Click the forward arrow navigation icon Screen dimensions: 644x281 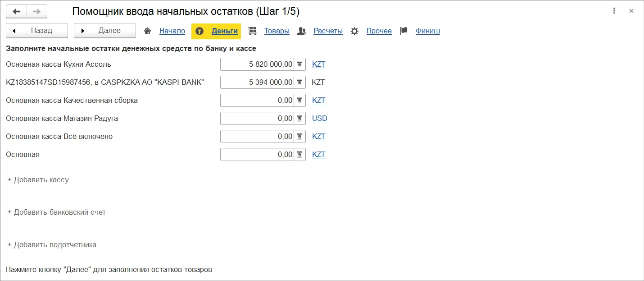click(37, 11)
